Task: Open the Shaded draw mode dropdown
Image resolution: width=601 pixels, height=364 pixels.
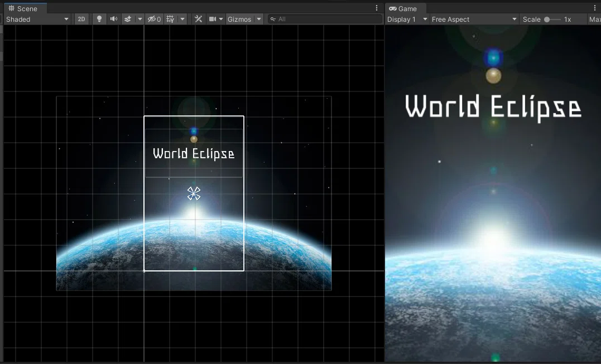Action: 37,19
